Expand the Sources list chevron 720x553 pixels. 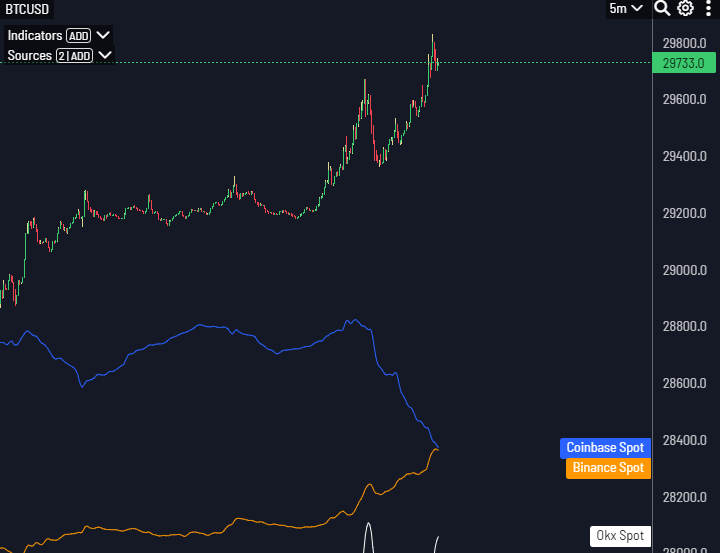pyautogui.click(x=105, y=55)
